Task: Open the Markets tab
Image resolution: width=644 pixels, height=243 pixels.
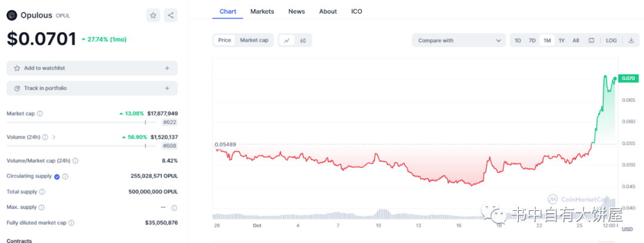Action: pos(262,11)
